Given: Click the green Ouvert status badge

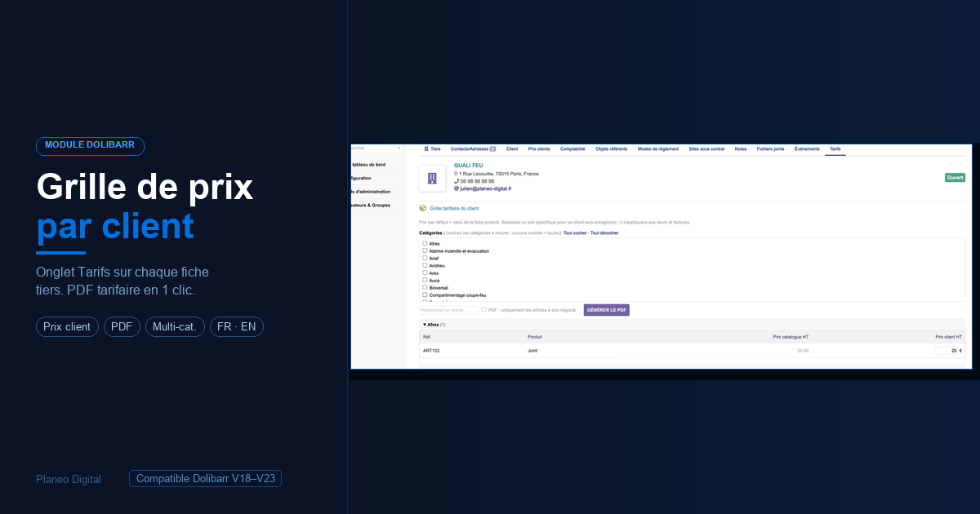Looking at the screenshot, I should click(x=955, y=177).
